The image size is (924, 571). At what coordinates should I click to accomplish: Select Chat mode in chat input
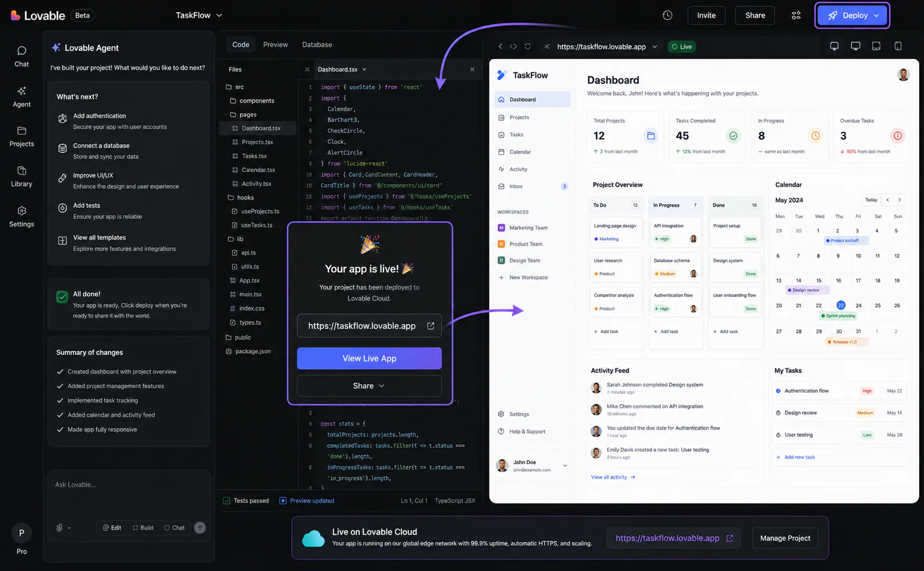(174, 528)
